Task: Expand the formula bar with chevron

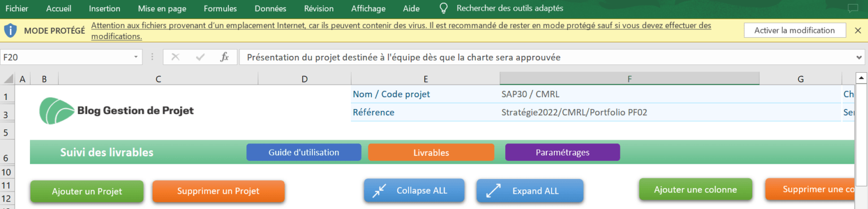Action: click(860, 57)
